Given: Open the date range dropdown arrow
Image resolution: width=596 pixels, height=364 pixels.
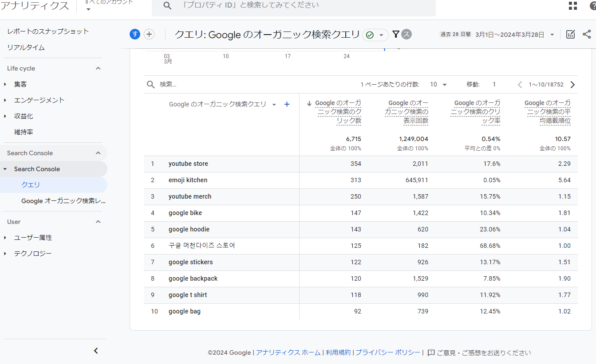Looking at the screenshot, I should (x=552, y=35).
